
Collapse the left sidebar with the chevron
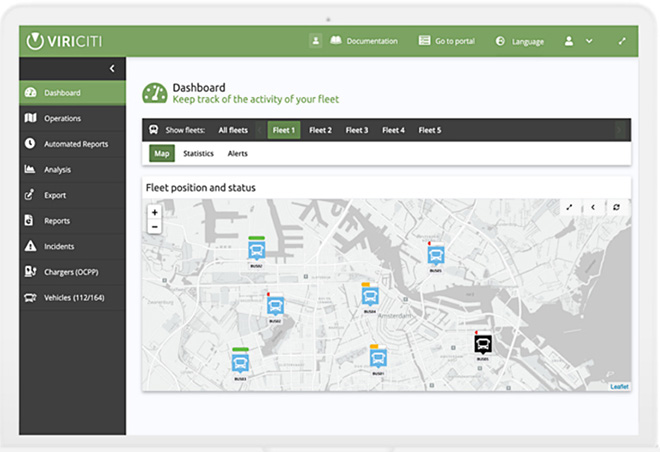(x=112, y=68)
